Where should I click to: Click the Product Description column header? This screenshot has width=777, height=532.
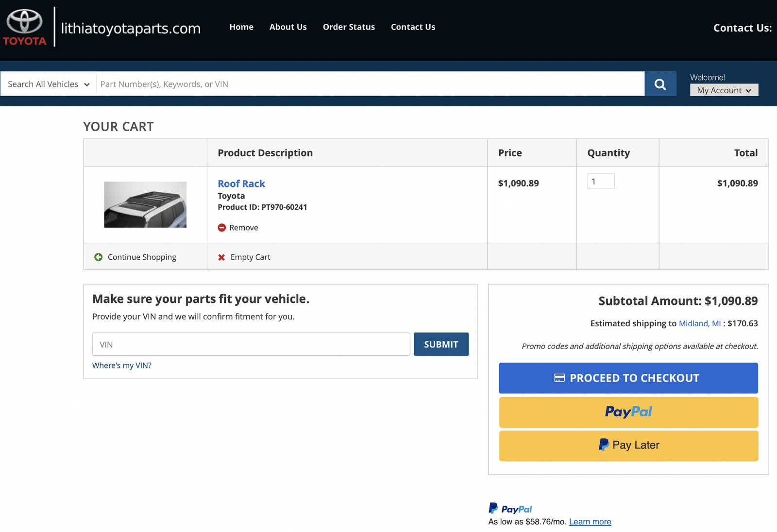pyautogui.click(x=265, y=153)
